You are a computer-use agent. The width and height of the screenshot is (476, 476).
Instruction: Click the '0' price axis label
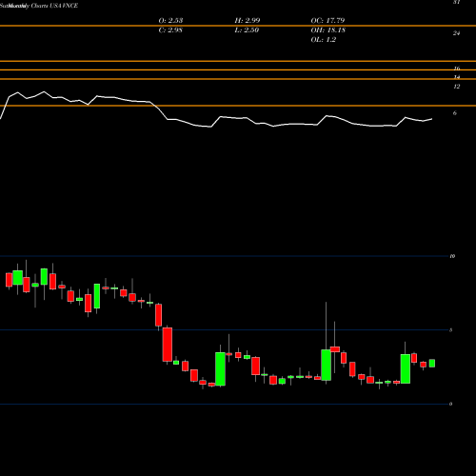click(451, 404)
